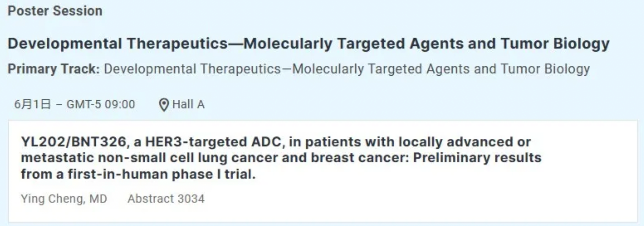Open Abstract 3034 reference
This screenshot has height=226, width=644.
166,199
